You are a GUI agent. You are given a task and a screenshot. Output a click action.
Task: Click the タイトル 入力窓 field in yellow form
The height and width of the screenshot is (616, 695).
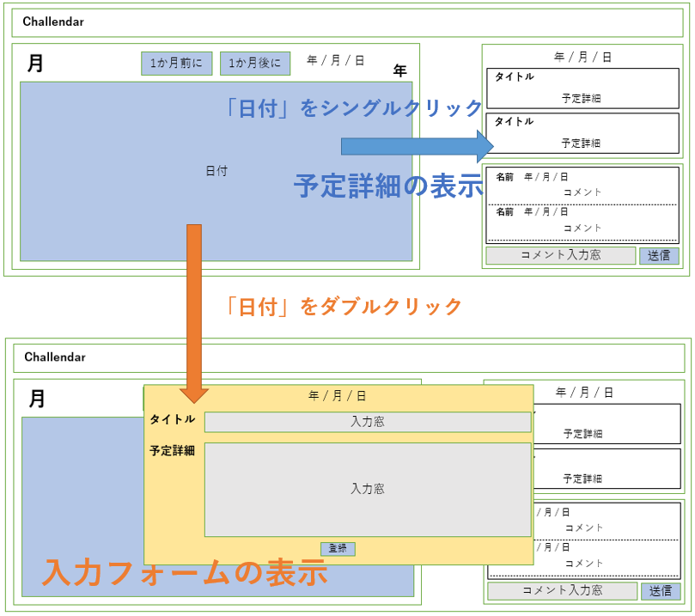tap(368, 422)
